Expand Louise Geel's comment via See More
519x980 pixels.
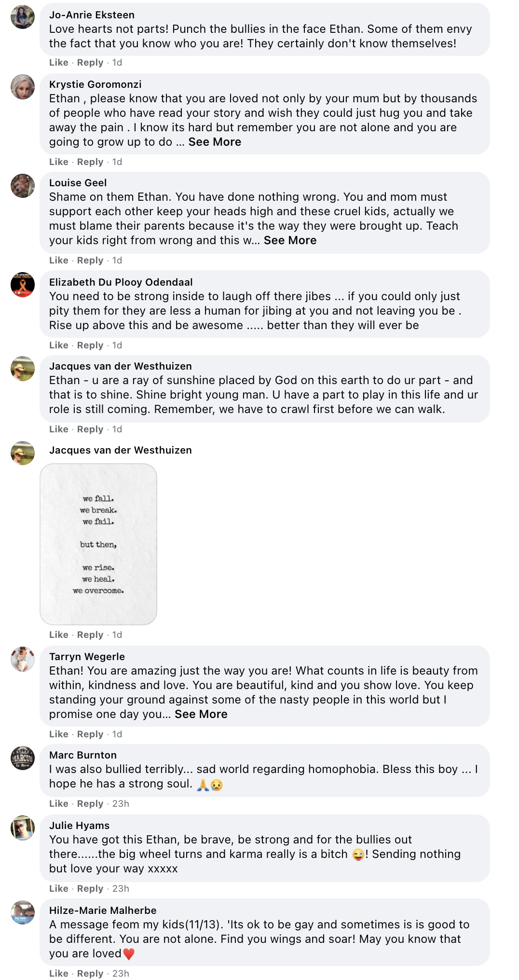coord(290,240)
